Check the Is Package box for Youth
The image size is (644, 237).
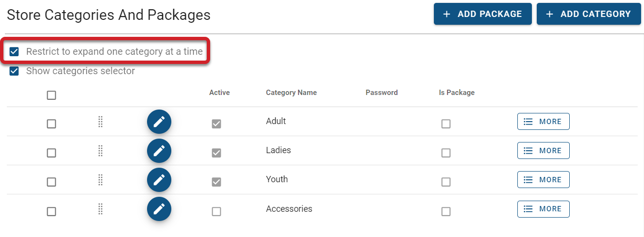pos(446,182)
